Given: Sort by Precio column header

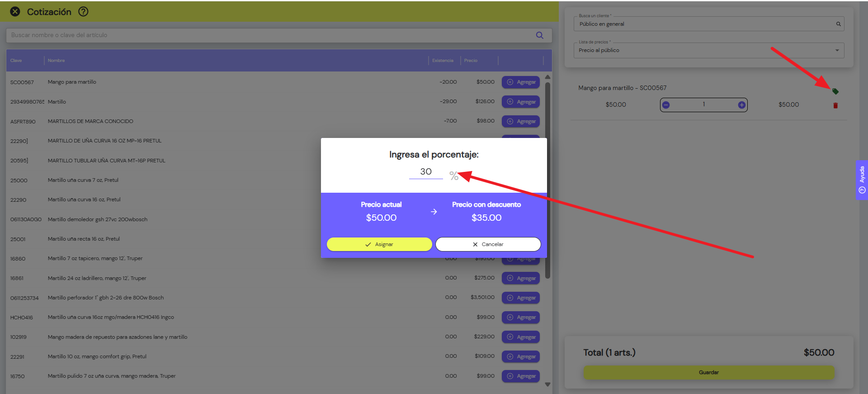Looking at the screenshot, I should pos(471,61).
